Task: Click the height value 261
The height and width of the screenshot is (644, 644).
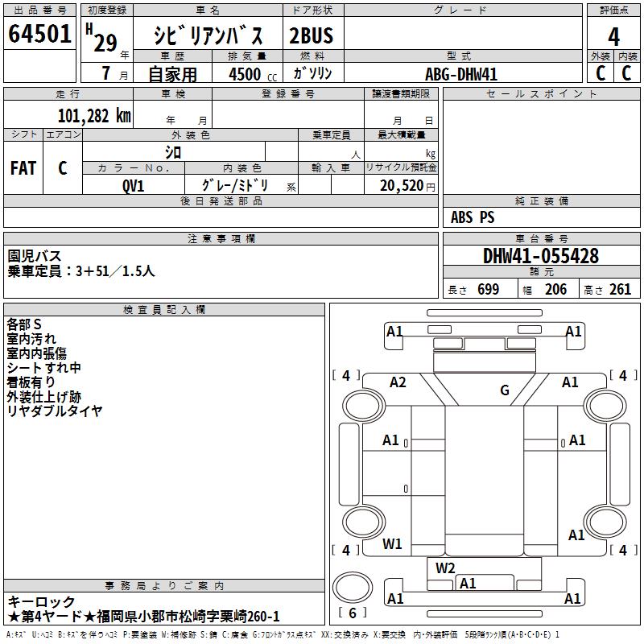Action: [620, 290]
